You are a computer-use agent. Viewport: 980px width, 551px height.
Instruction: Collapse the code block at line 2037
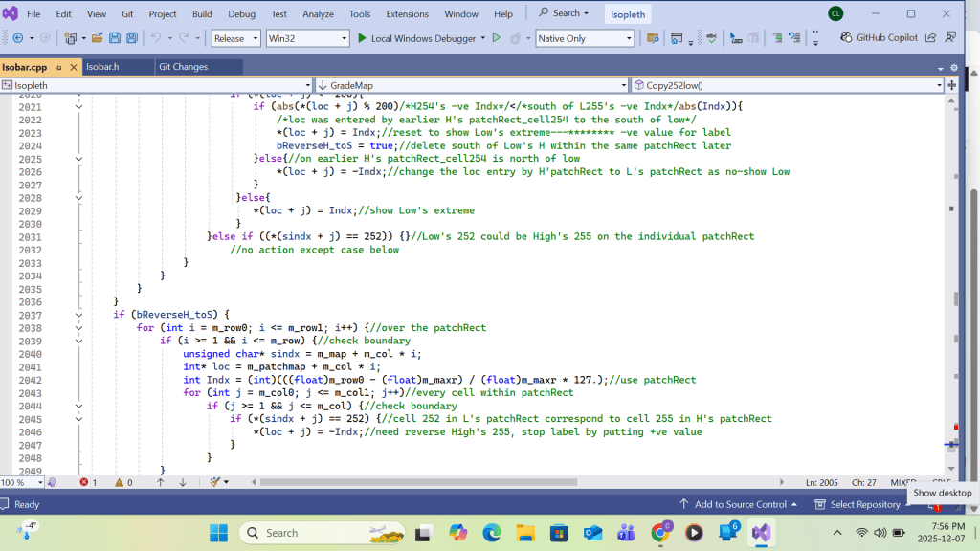79,315
